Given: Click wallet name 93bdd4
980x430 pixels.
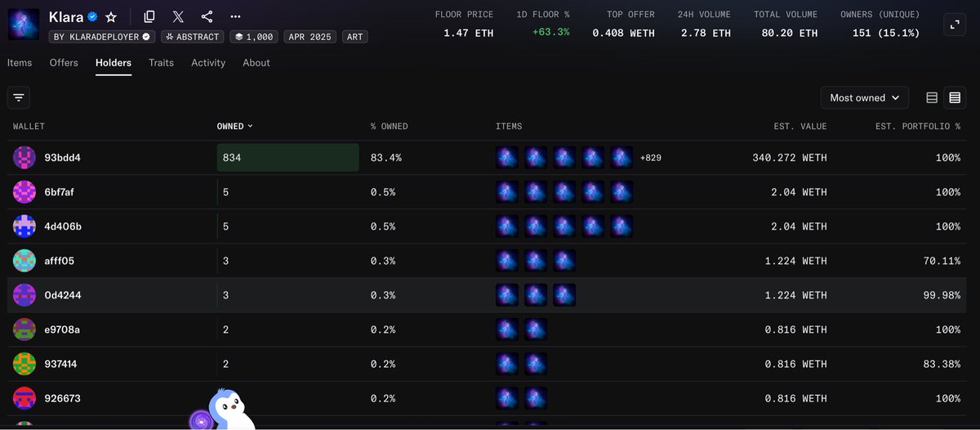Looking at the screenshot, I should click(x=62, y=158).
